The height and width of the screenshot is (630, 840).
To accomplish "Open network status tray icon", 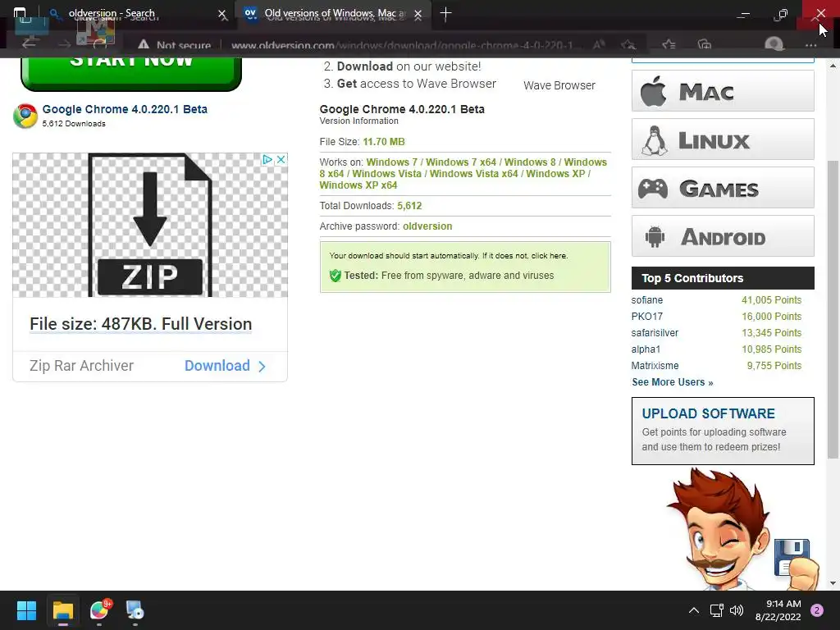I will point(716,610).
